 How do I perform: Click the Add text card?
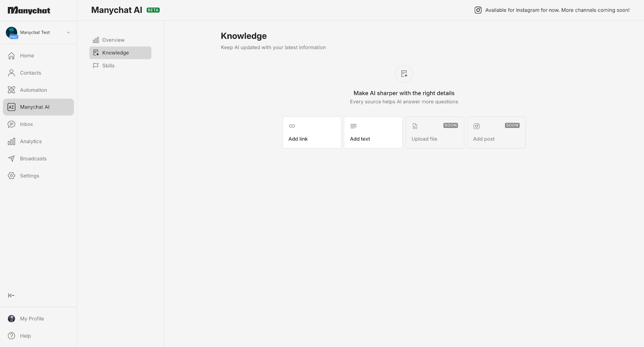tap(373, 133)
